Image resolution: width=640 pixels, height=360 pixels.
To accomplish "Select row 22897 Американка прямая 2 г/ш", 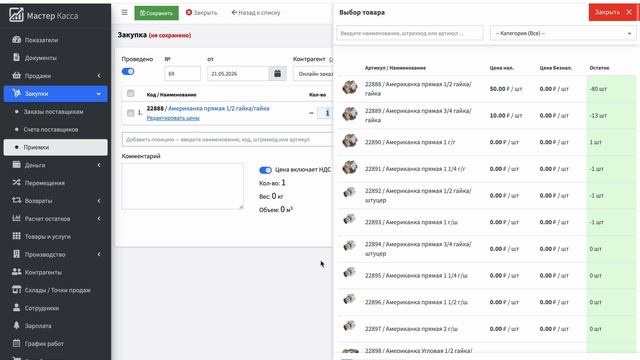I will point(486,329).
